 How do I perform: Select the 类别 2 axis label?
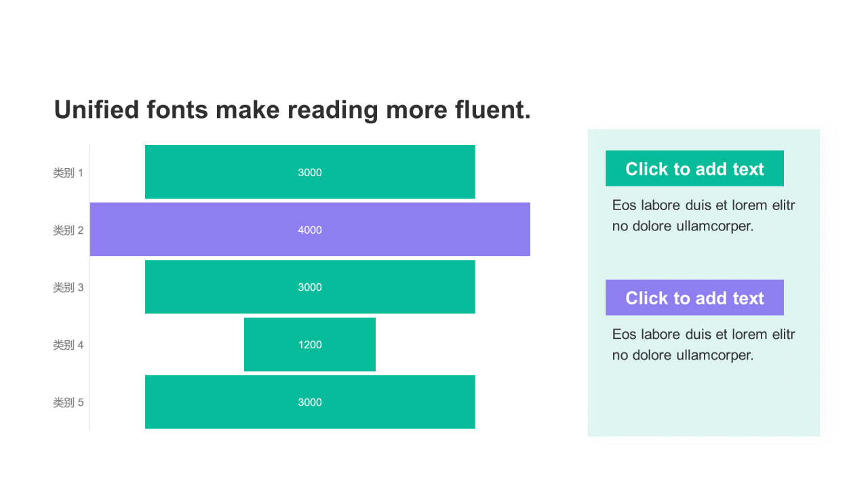68,230
